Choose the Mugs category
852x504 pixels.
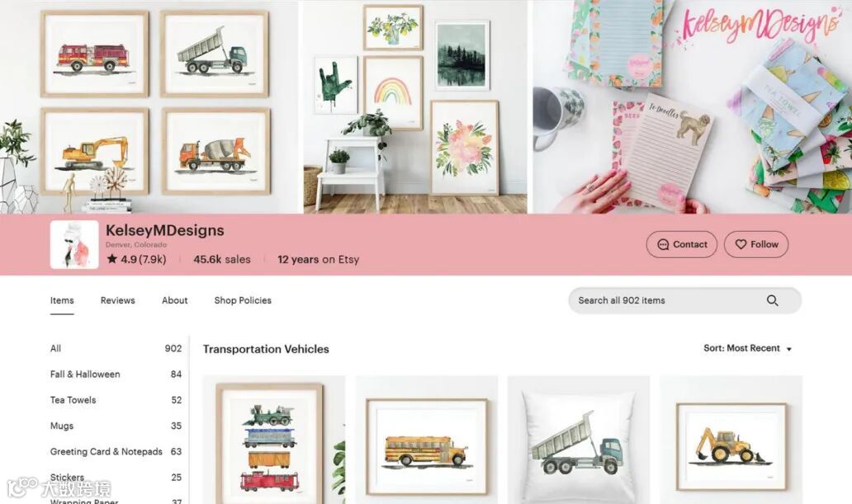point(116,426)
